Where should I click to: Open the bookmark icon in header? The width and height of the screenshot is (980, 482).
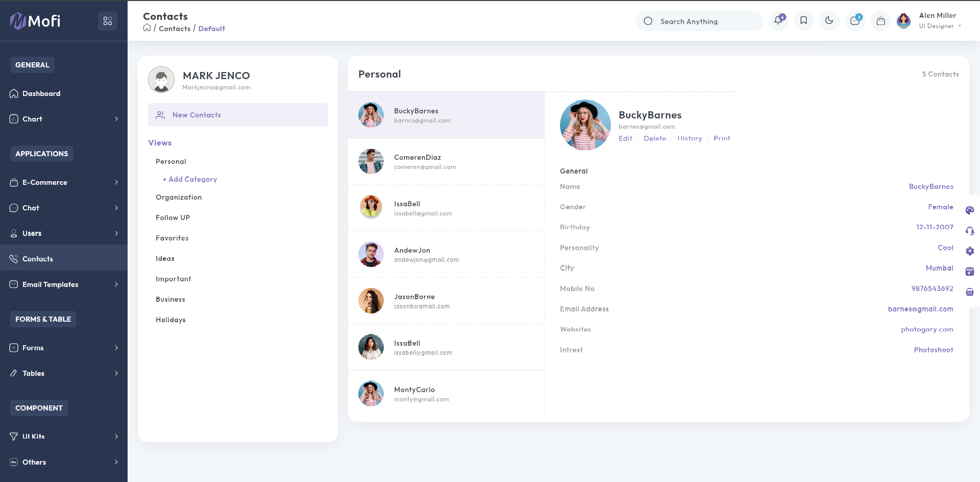pyautogui.click(x=803, y=21)
